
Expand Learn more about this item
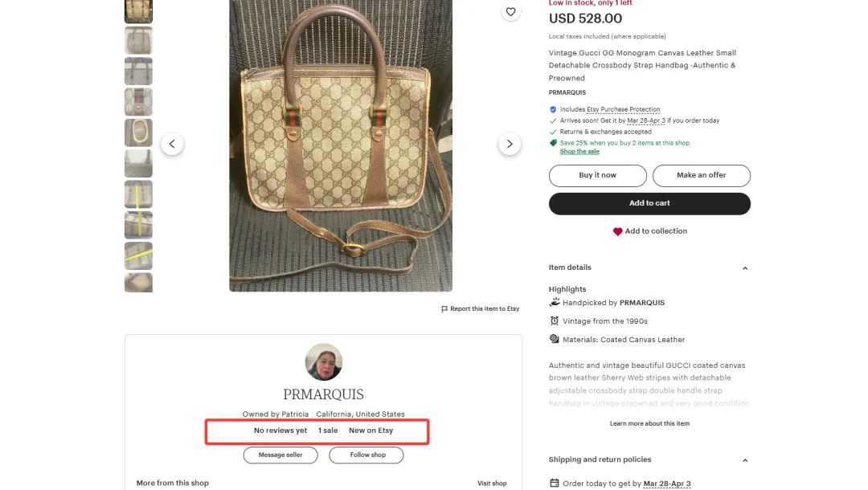649,423
